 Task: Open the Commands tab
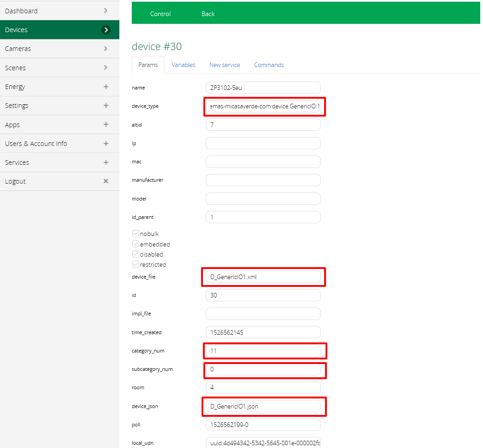[269, 65]
